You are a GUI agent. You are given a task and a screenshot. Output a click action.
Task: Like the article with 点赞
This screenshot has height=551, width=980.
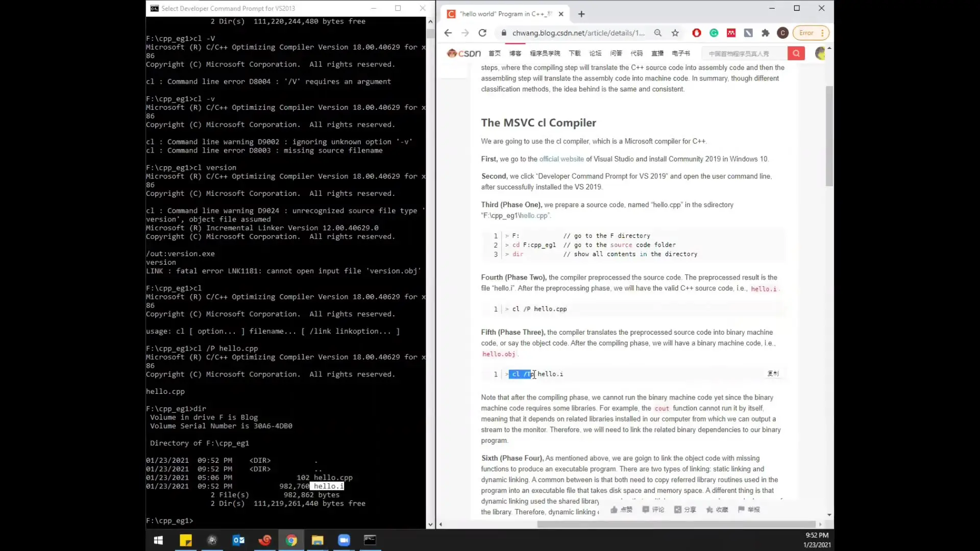pyautogui.click(x=621, y=510)
